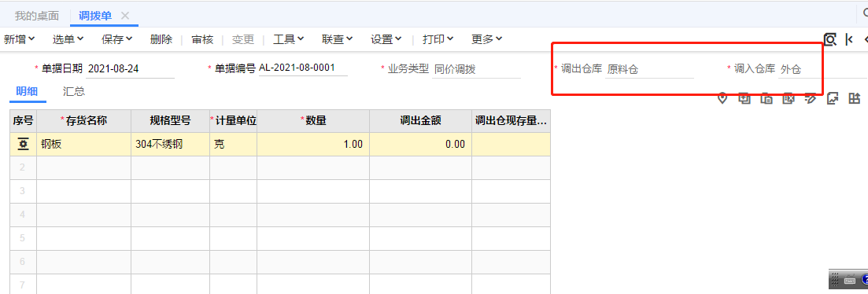
Task: Select row number 7 in the table
Action: (24, 285)
